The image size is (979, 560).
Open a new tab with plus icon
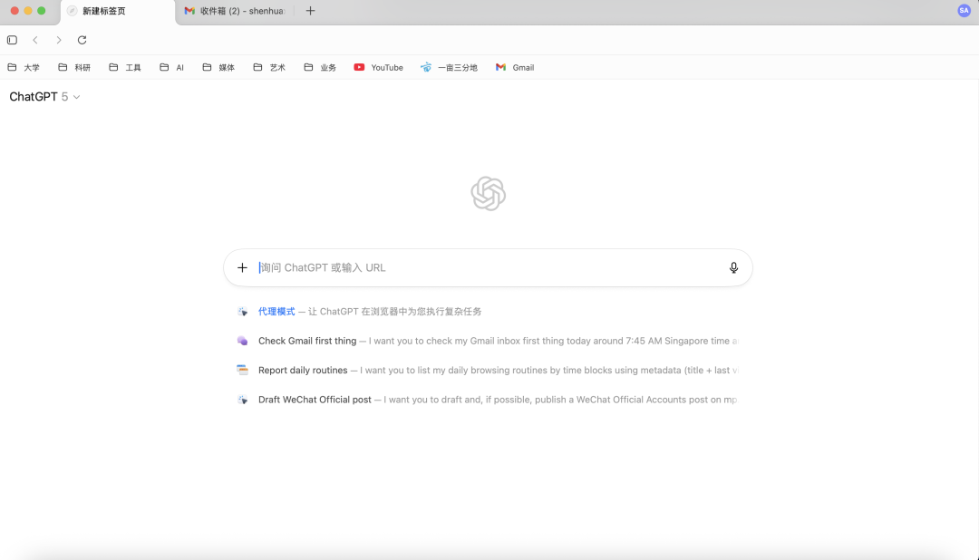[x=310, y=11]
